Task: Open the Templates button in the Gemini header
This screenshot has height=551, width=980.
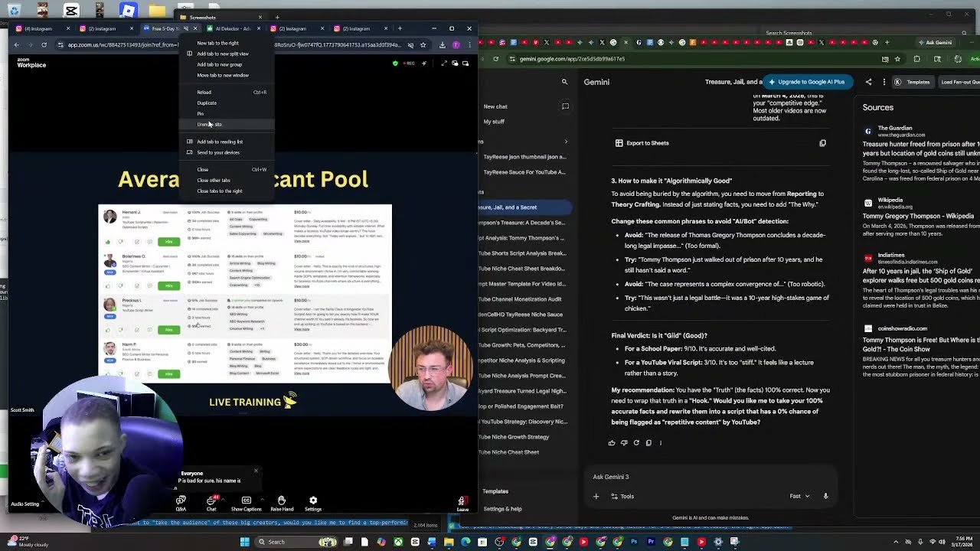Action: pos(913,82)
